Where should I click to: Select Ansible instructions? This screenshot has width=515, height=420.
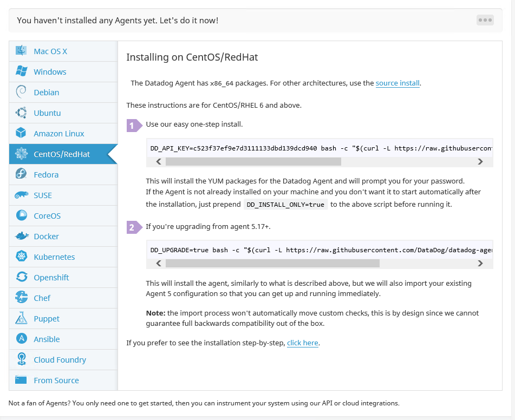click(x=63, y=339)
